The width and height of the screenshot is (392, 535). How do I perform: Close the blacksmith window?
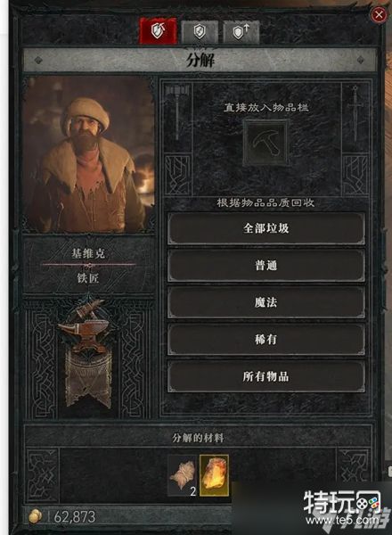tap(379, 14)
